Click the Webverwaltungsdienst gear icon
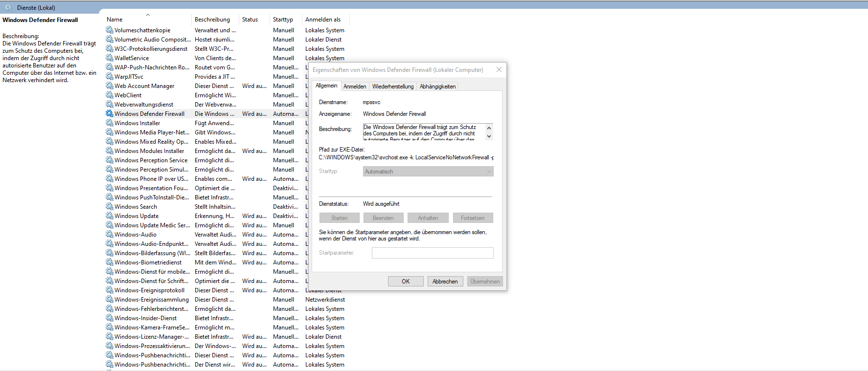 pos(110,105)
